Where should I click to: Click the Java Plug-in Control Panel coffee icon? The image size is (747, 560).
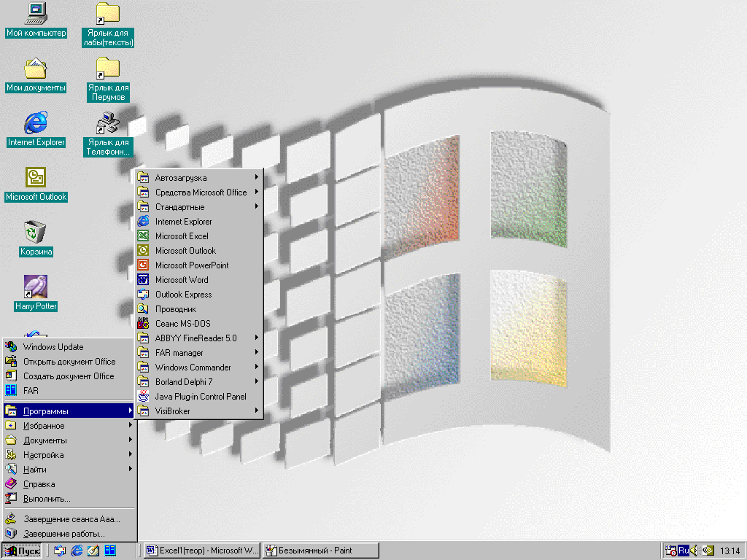click(143, 396)
